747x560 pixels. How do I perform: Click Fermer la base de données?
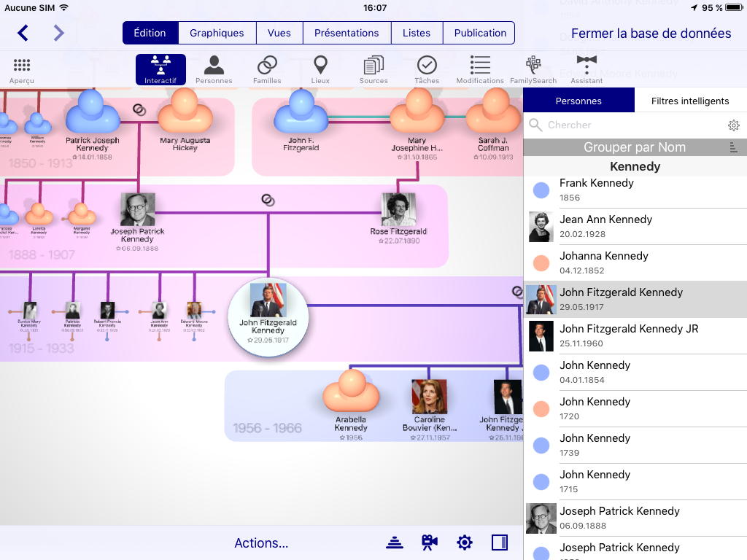(651, 34)
